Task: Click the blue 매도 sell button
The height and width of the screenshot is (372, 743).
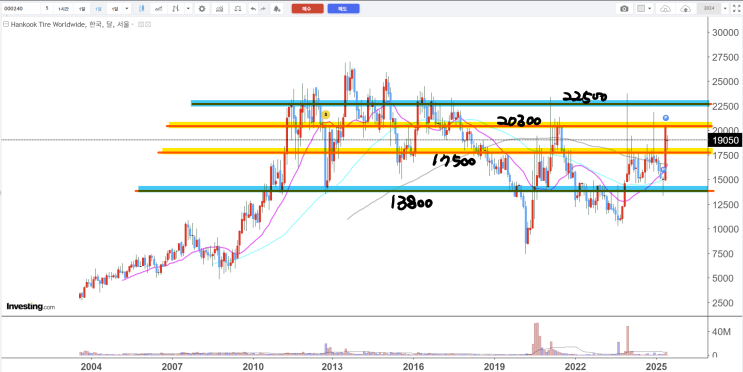Action: pos(344,9)
